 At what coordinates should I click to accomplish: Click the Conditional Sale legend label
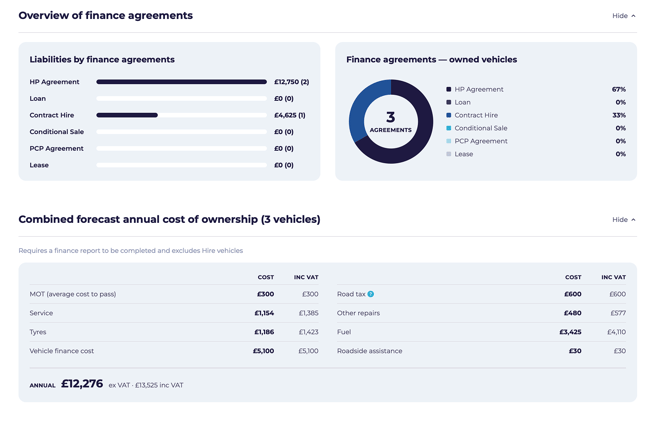[481, 128]
